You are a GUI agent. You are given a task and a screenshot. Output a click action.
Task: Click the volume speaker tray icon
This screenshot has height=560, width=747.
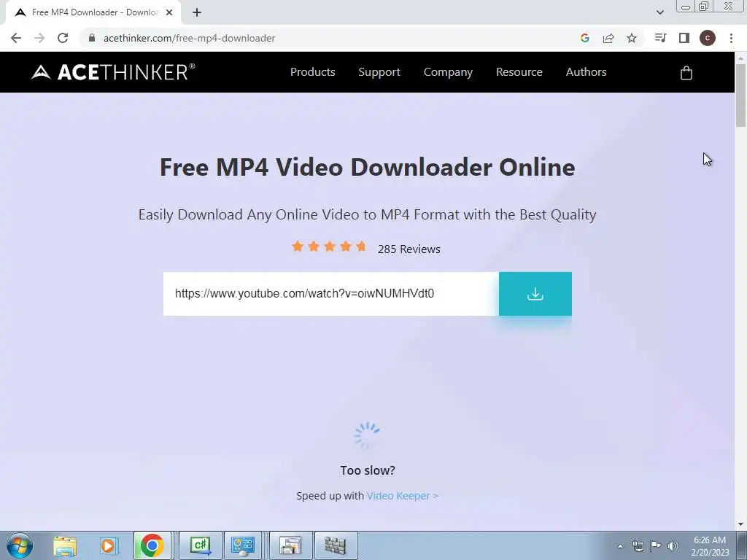click(673, 546)
